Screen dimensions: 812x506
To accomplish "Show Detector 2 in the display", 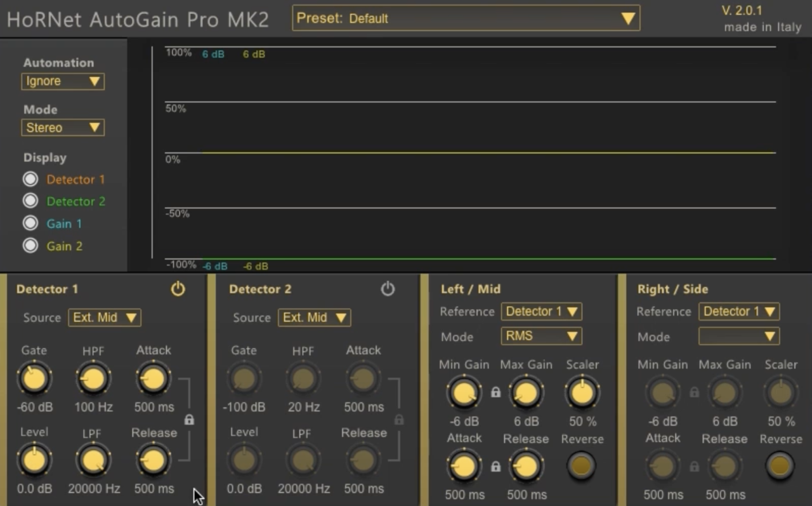I will click(30, 201).
